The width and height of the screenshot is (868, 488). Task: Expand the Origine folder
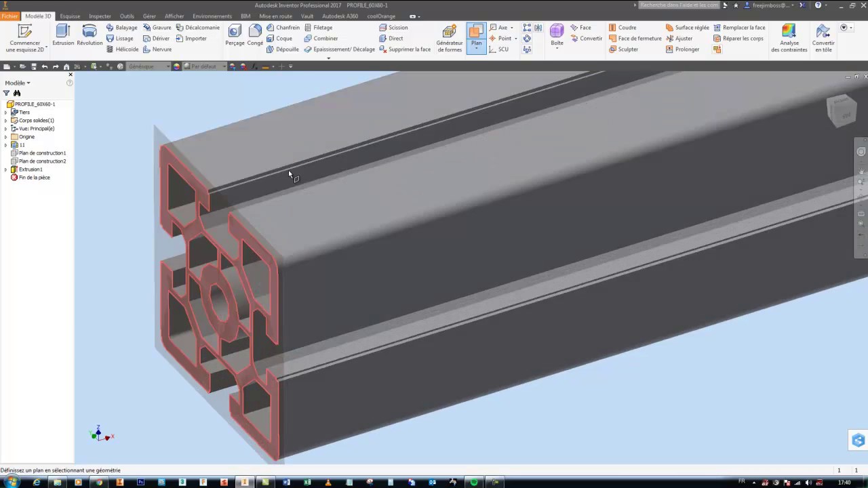click(6, 137)
